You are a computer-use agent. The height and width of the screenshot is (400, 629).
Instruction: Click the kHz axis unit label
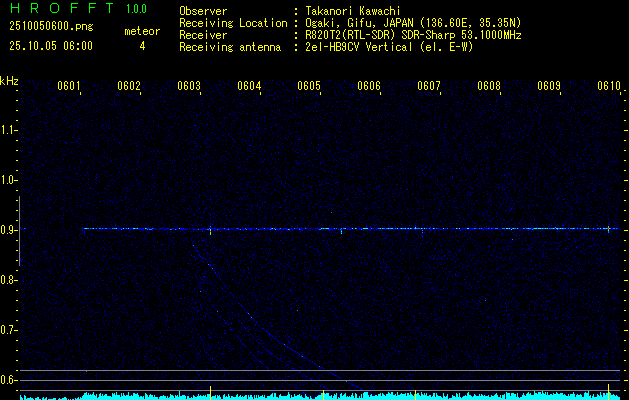pos(9,81)
